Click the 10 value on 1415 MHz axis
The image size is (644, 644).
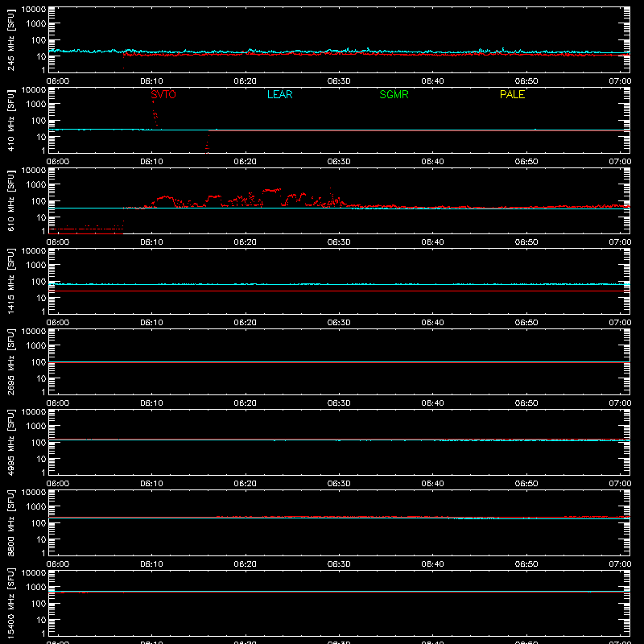click(41, 298)
